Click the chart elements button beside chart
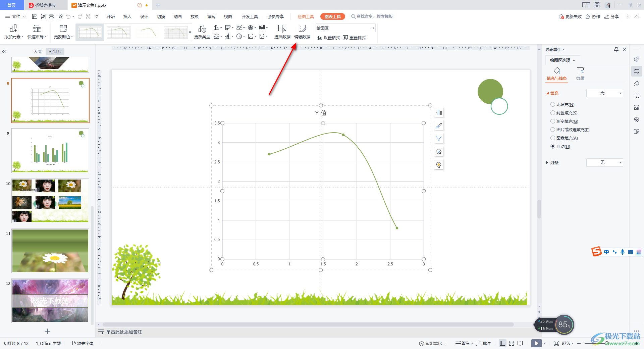 pos(439,113)
